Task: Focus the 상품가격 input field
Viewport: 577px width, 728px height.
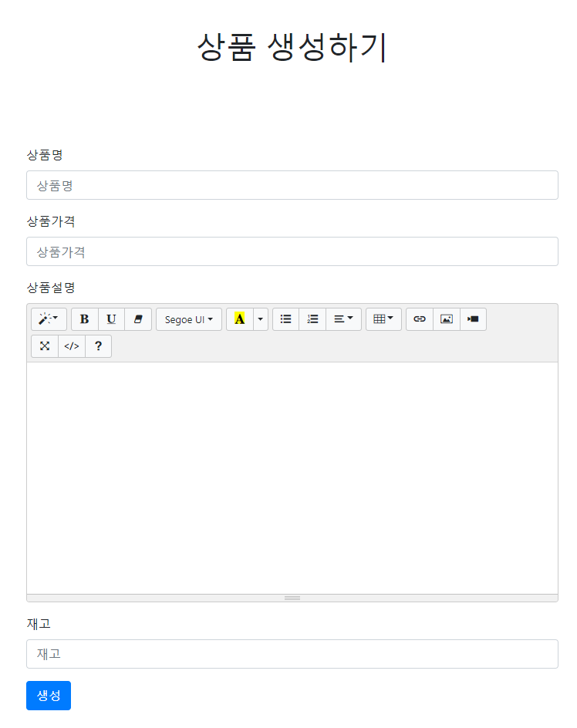Action: pos(292,251)
